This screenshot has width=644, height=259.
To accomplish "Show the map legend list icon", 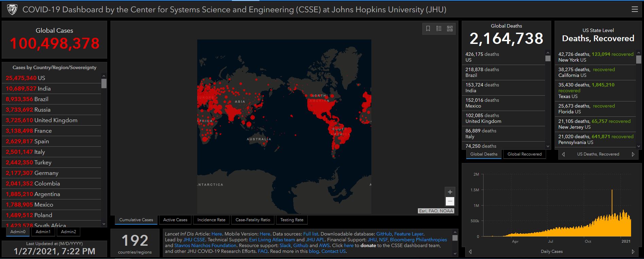I will pos(439,29).
